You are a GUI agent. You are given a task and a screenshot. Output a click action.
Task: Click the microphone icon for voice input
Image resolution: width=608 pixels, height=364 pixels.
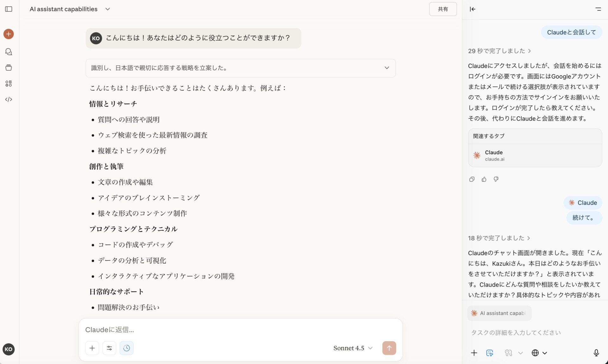point(597,353)
